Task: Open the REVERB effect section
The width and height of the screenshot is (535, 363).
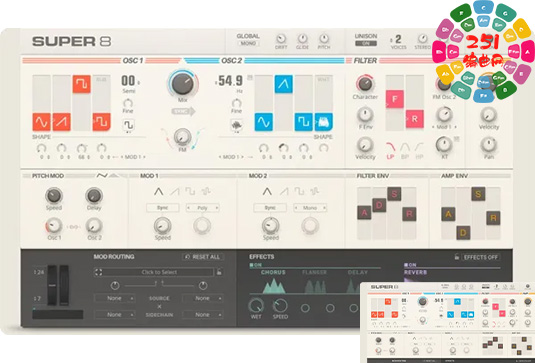Action: [416, 272]
